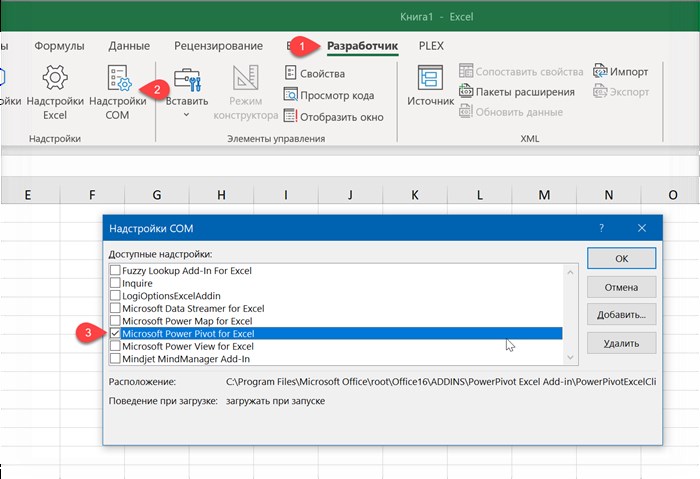Select column J header
The height and width of the screenshot is (479, 700).
pos(350,195)
